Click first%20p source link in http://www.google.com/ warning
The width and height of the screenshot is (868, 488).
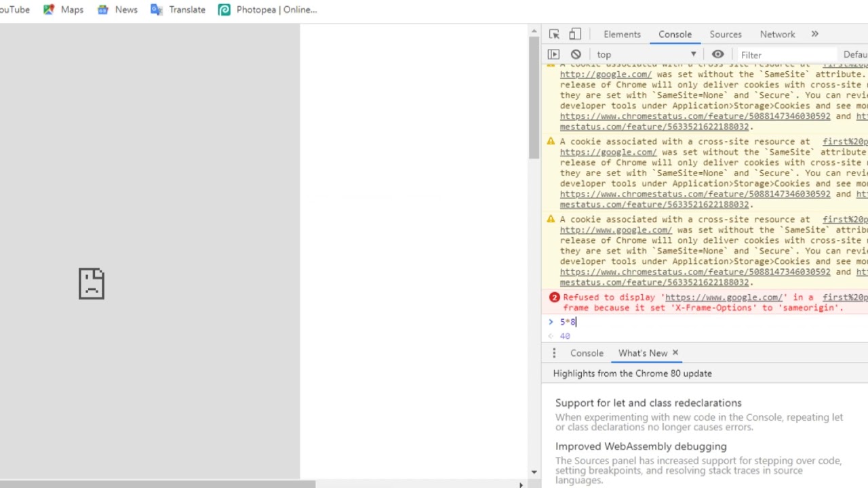pos(845,220)
